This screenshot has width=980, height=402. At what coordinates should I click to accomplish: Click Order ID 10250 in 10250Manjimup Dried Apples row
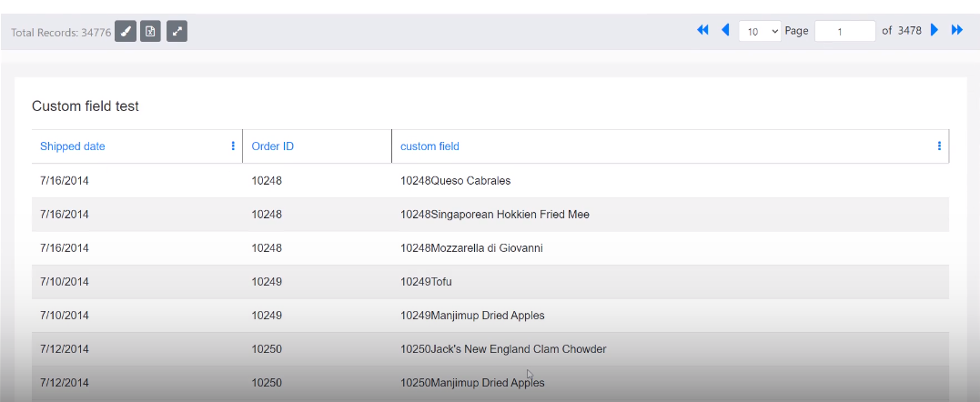[267, 383]
